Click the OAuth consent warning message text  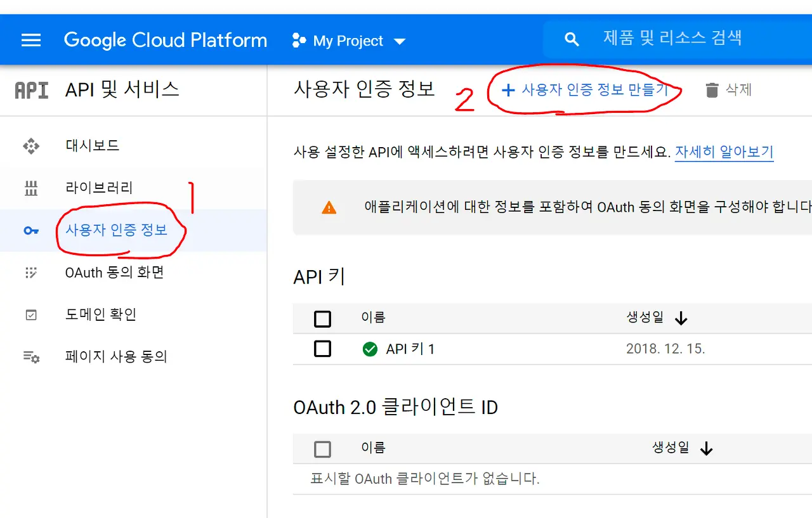coord(588,207)
